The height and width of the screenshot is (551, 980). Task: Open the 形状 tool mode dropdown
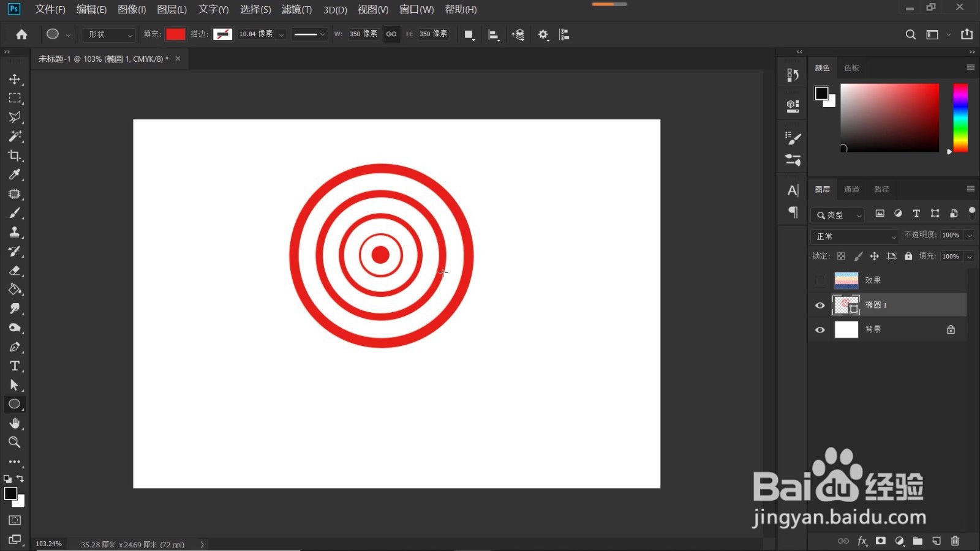tap(109, 35)
